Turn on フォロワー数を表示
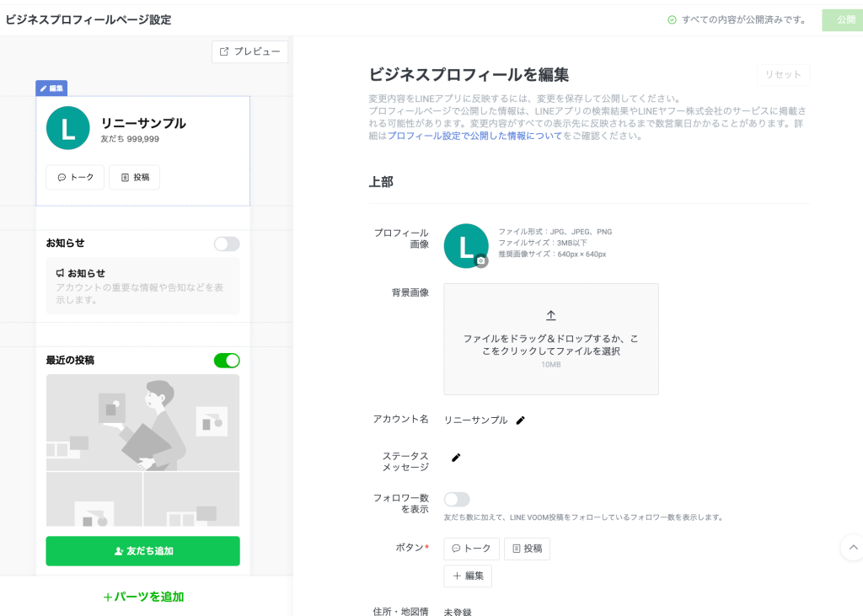 (x=456, y=499)
